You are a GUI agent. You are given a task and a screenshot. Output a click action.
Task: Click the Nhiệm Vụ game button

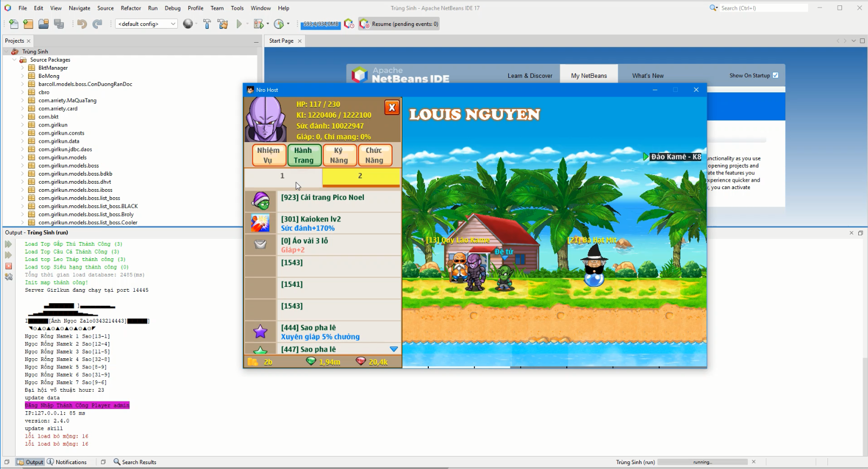point(269,155)
